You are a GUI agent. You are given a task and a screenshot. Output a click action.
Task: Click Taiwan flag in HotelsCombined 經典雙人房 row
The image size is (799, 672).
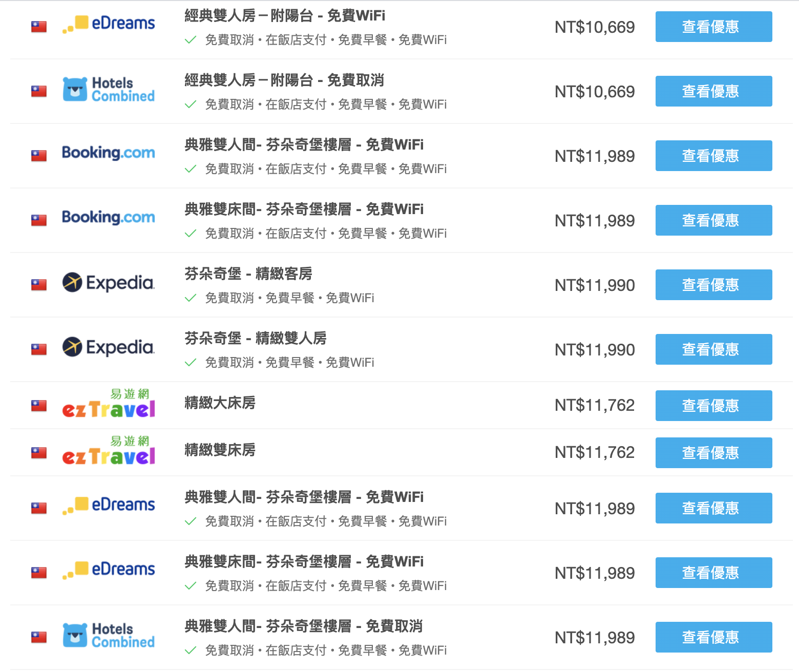39,91
